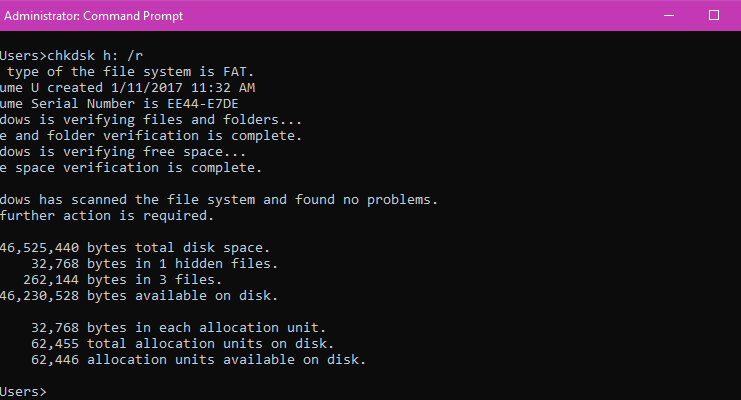Click the 262,144 bytes in 3 files line
The height and width of the screenshot is (400, 741).
click(122, 280)
